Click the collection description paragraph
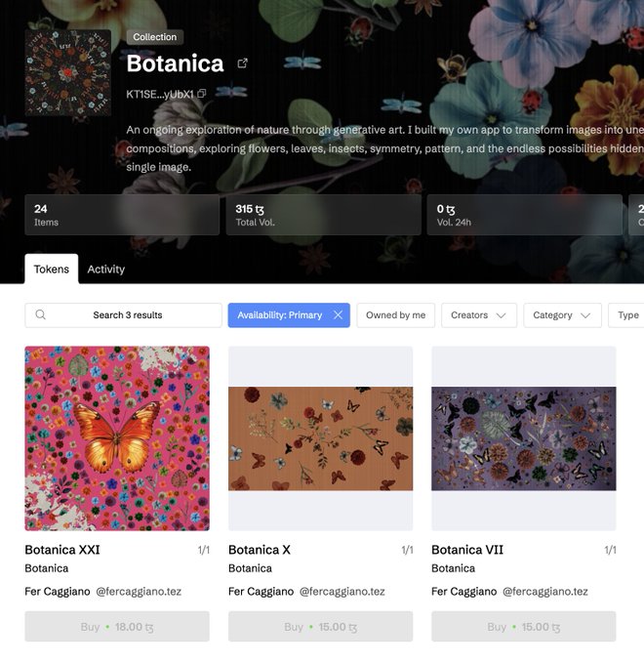This screenshot has width=644, height=664. [x=385, y=148]
